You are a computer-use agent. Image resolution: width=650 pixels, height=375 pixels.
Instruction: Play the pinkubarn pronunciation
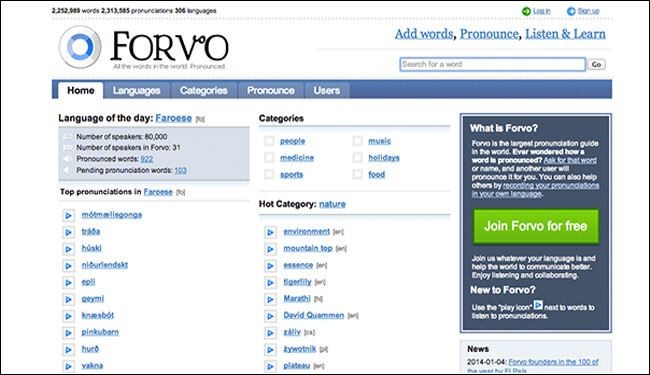point(68,333)
